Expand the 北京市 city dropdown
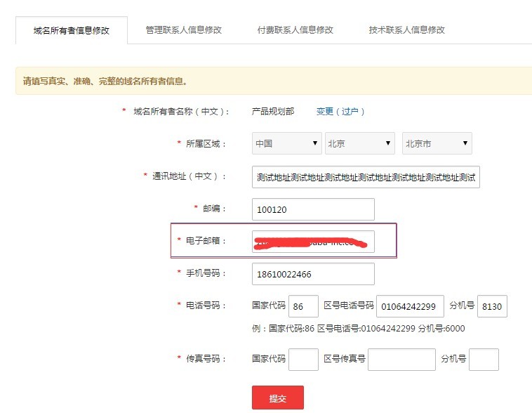532x413 pixels. [437, 143]
